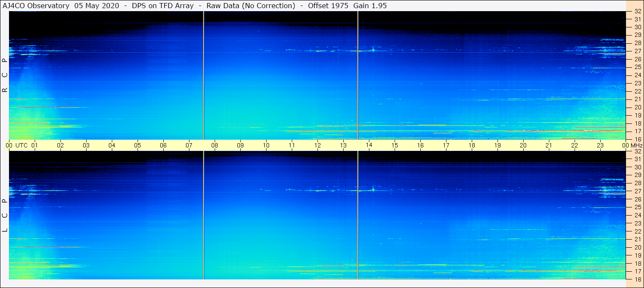Viewport: 644px width, 288px height.
Task: Select the "15" hour tick label on time axis
Action: [395, 145]
